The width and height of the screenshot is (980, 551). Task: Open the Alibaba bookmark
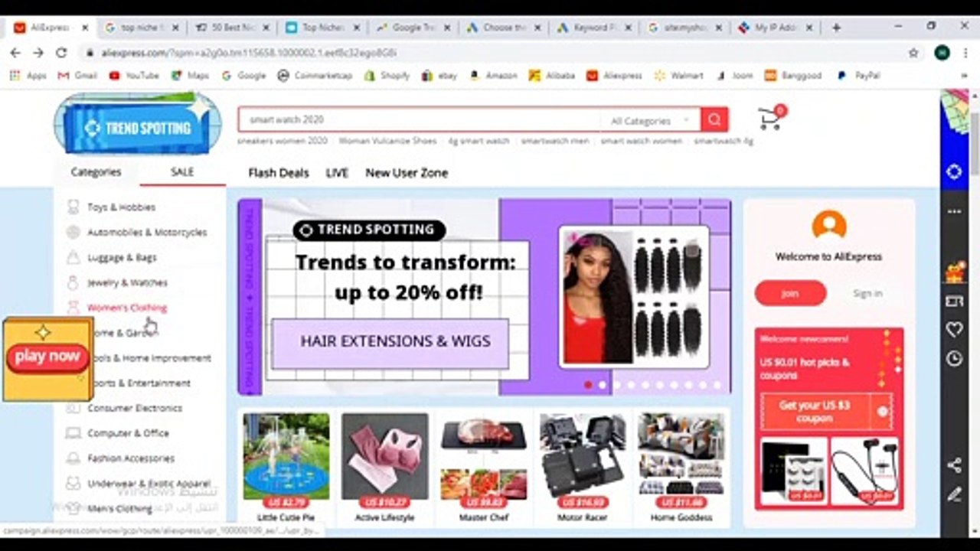click(x=551, y=76)
